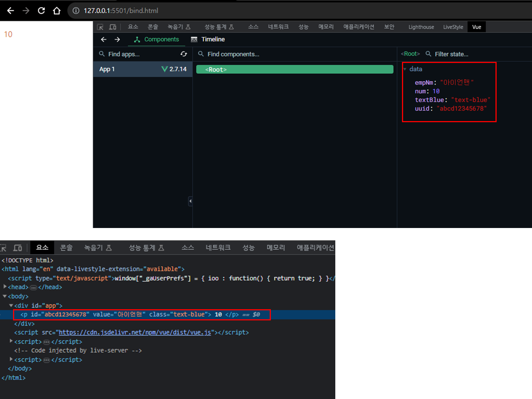This screenshot has height=399, width=532.
Task: Open the 녹음기 tab in lower DevTools
Action: pos(98,248)
